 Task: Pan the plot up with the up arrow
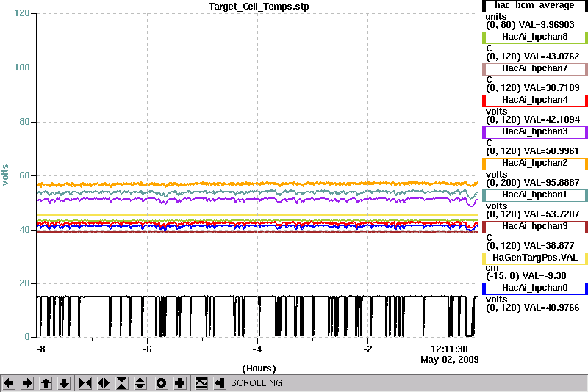[x=46, y=383]
